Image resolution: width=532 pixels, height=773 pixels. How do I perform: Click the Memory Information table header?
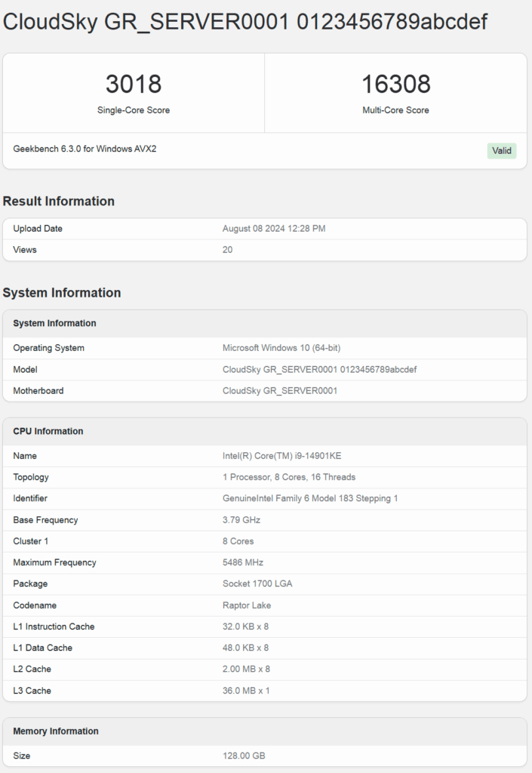pyautogui.click(x=265, y=731)
